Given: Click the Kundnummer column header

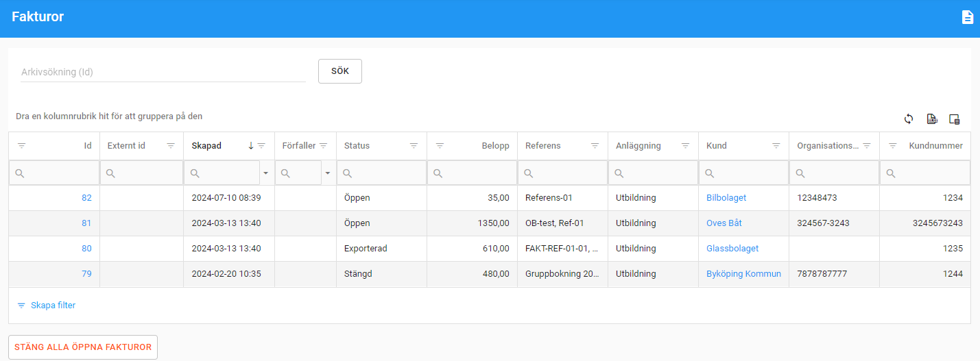Looking at the screenshot, I should pos(935,146).
